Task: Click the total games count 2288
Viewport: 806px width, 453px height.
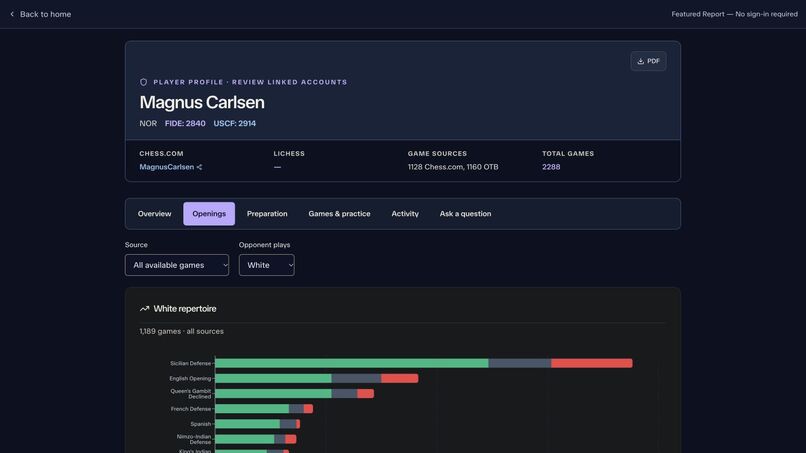Action: click(551, 167)
